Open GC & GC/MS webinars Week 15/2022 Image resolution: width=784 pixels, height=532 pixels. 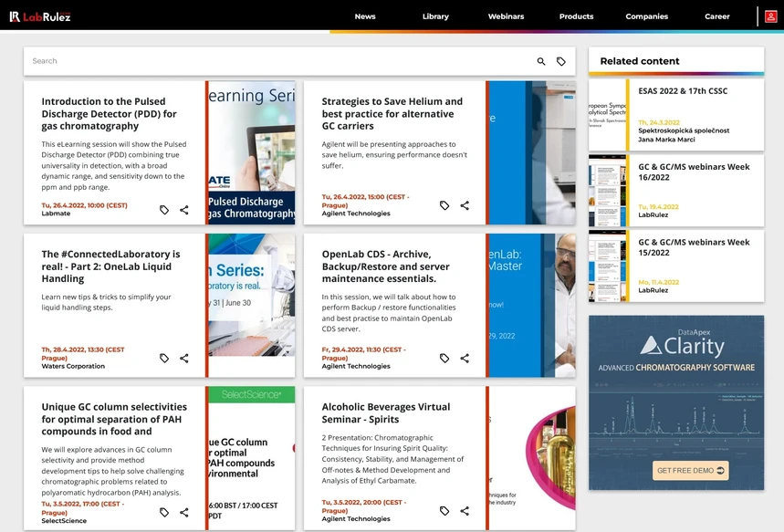pos(694,247)
